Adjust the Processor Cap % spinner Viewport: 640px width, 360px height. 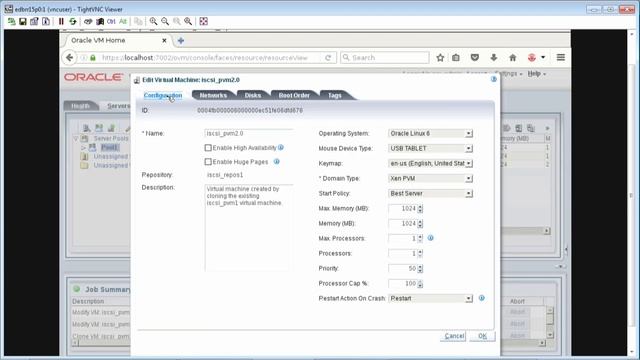coord(420,284)
